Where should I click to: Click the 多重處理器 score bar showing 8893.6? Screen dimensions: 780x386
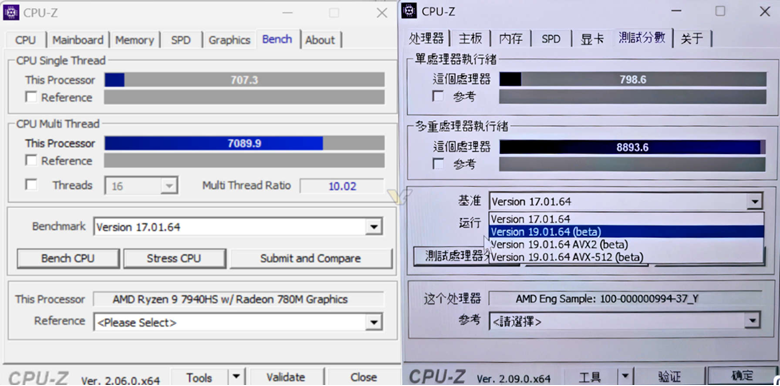click(x=633, y=147)
